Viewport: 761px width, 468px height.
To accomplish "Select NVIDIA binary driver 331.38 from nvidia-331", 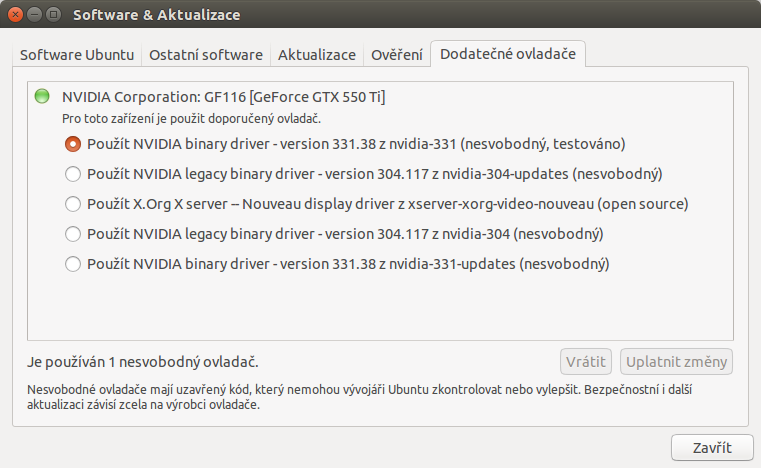I will coord(72,144).
